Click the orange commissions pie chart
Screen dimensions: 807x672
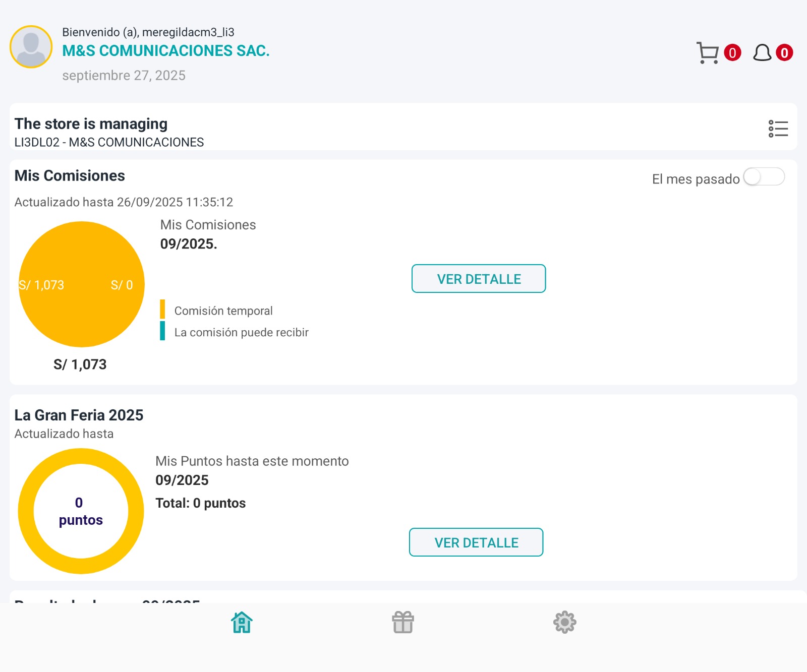82,284
